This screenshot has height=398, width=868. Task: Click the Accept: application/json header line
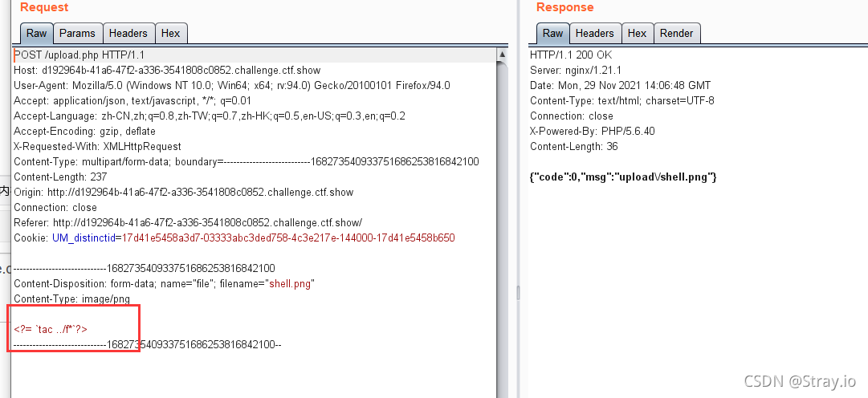pos(132,101)
